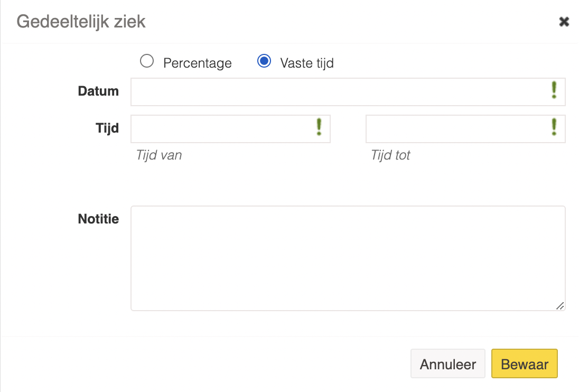Screen dimensions: 579x392
Task: Click the Percentage option label text
Action: 198,63
